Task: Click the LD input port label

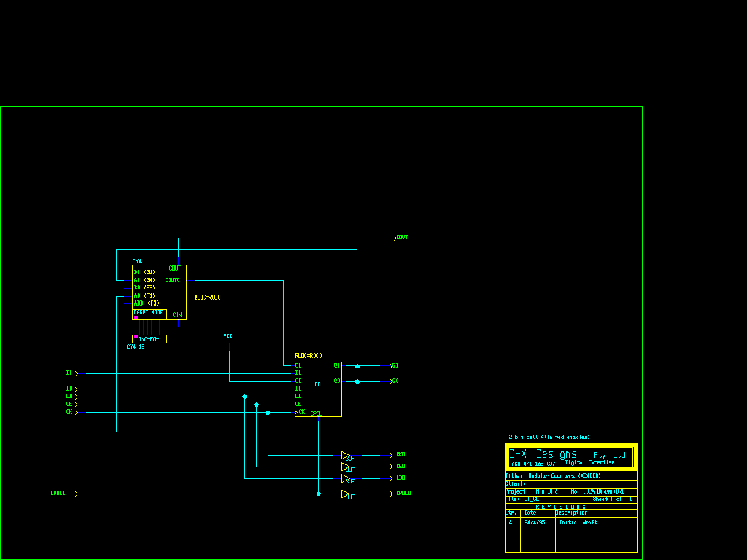Action: (x=69, y=397)
